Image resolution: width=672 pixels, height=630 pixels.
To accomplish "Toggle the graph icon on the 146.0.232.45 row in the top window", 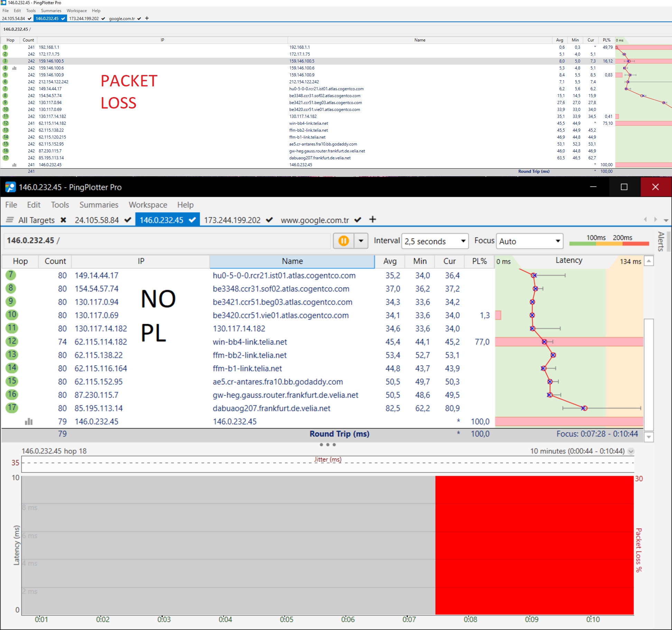I will [x=14, y=165].
